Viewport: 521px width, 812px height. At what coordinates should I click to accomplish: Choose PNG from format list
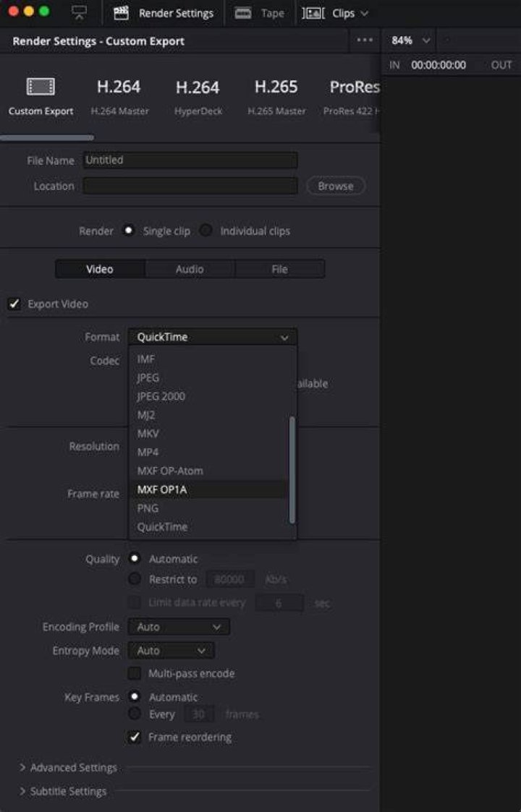click(x=208, y=508)
